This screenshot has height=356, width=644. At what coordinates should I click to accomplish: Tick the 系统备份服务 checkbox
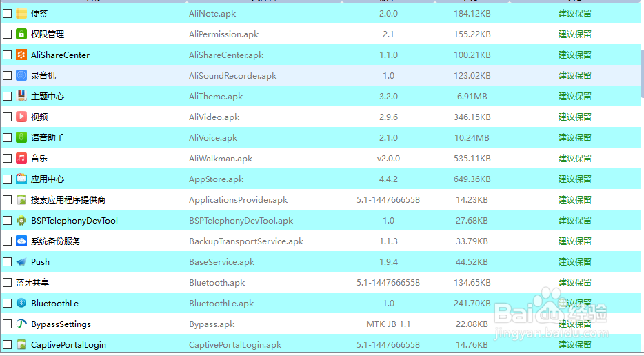pos(7,241)
